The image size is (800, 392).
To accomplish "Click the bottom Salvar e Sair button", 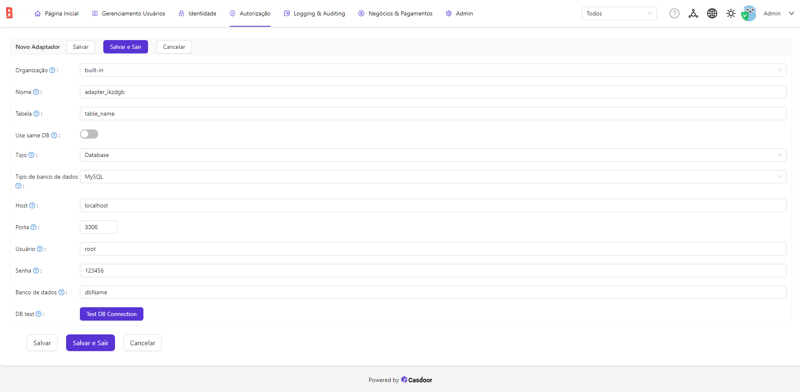I will [90, 343].
